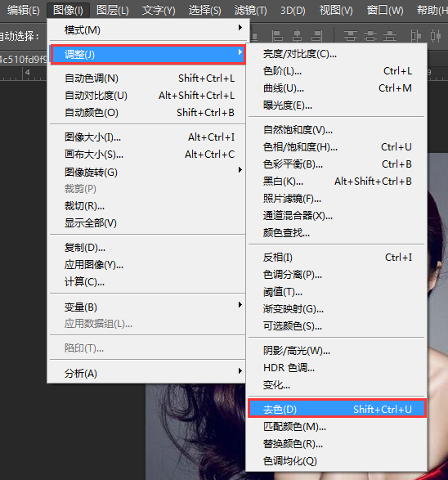This screenshot has width=448, height=480.
Task: Choose 反相(I) to invert colors
Action: [337, 257]
